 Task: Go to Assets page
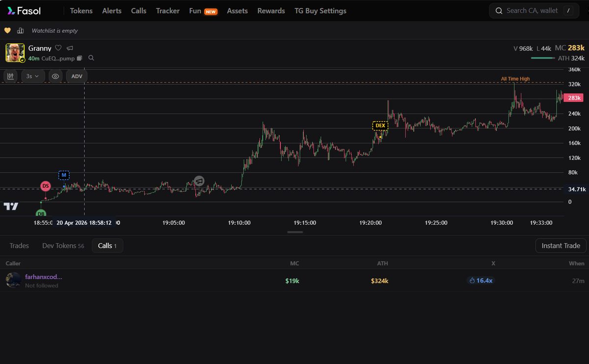[238, 11]
